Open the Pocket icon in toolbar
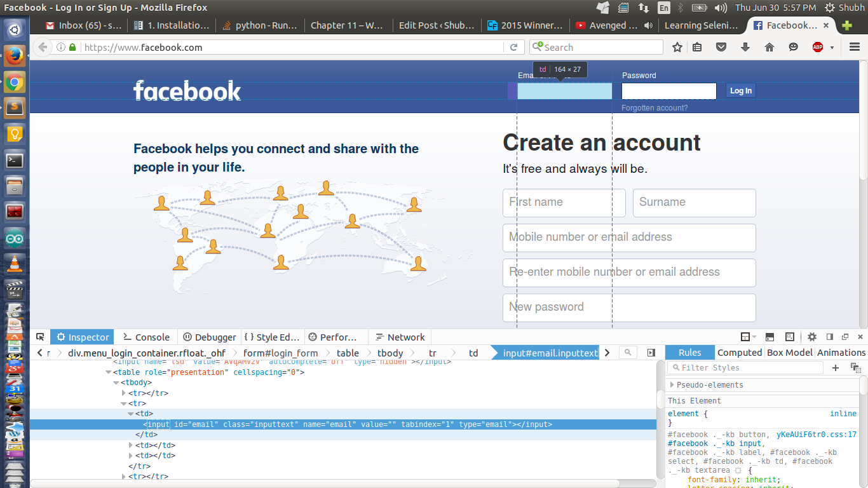This screenshot has width=868, height=488. pyautogui.click(x=721, y=47)
